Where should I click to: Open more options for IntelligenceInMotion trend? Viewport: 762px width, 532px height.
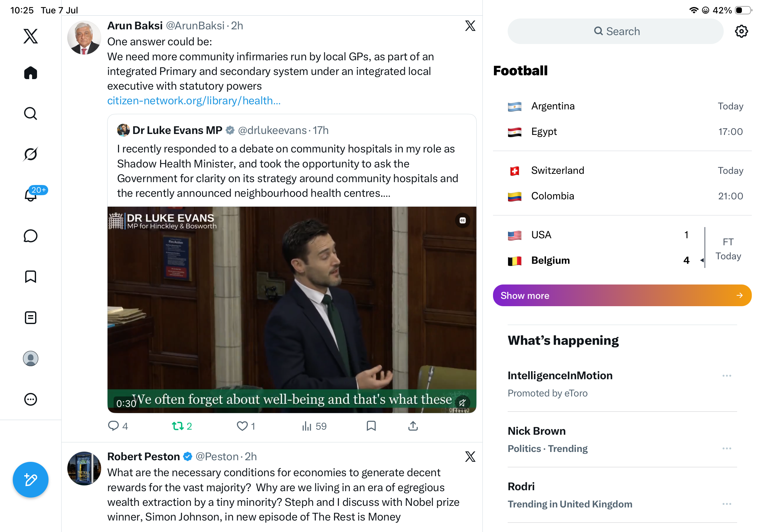point(727,375)
